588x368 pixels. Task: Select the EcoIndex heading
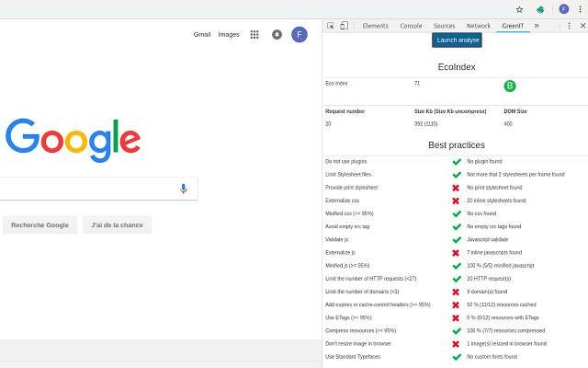tap(457, 67)
